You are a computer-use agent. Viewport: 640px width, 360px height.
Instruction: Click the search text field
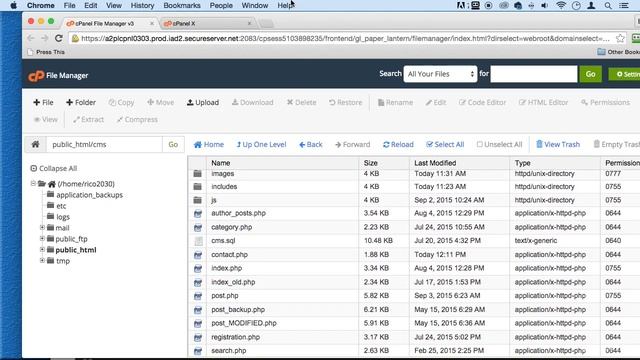534,74
